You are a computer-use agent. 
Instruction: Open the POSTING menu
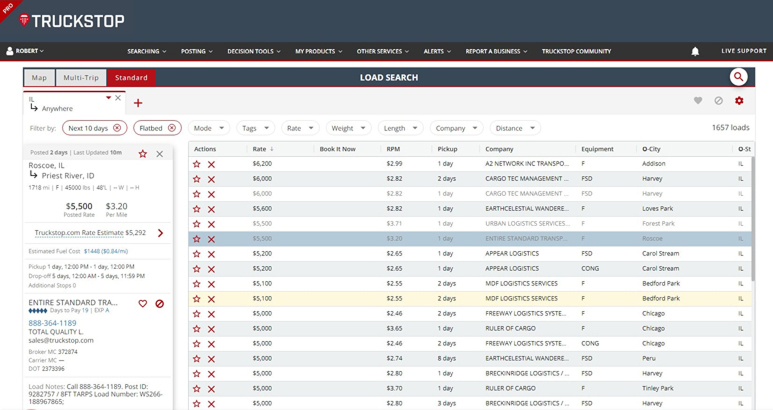[197, 51]
